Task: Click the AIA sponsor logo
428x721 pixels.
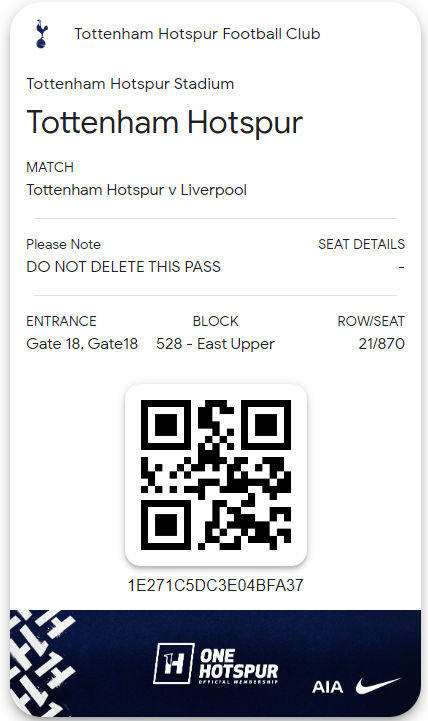Action: 327,687
